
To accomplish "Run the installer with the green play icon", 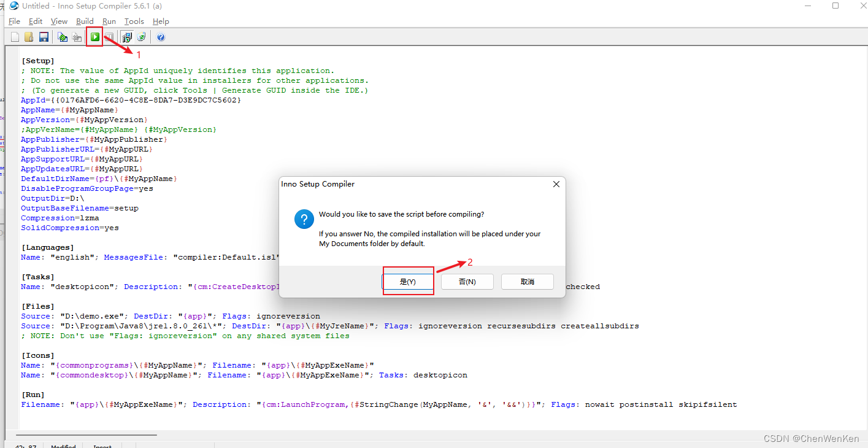I will point(95,37).
